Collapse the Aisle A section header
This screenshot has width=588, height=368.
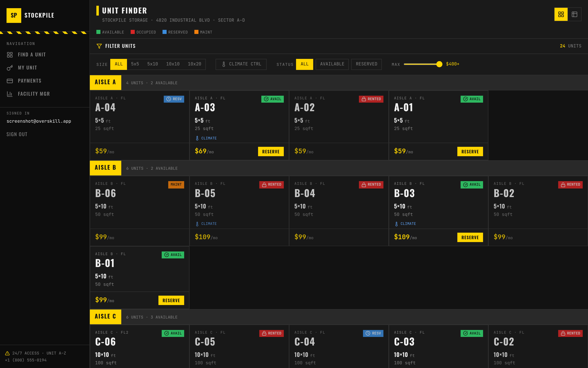(x=339, y=83)
